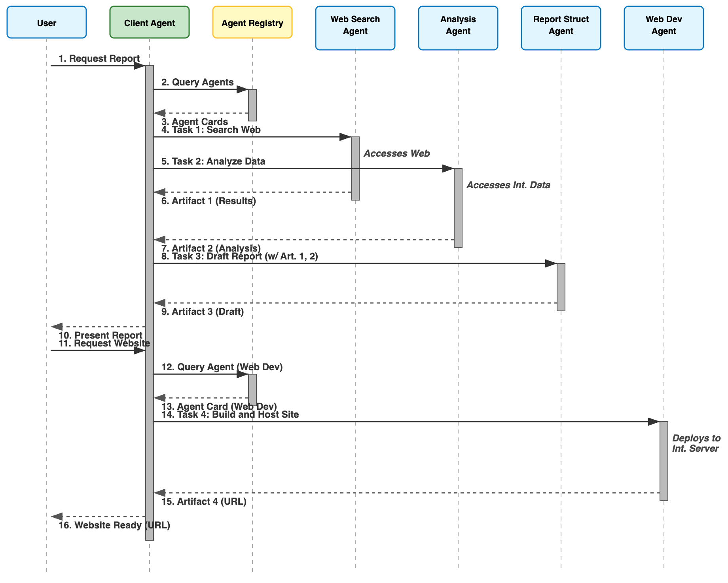
Task: Click the User participant box
Action: [x=47, y=23]
